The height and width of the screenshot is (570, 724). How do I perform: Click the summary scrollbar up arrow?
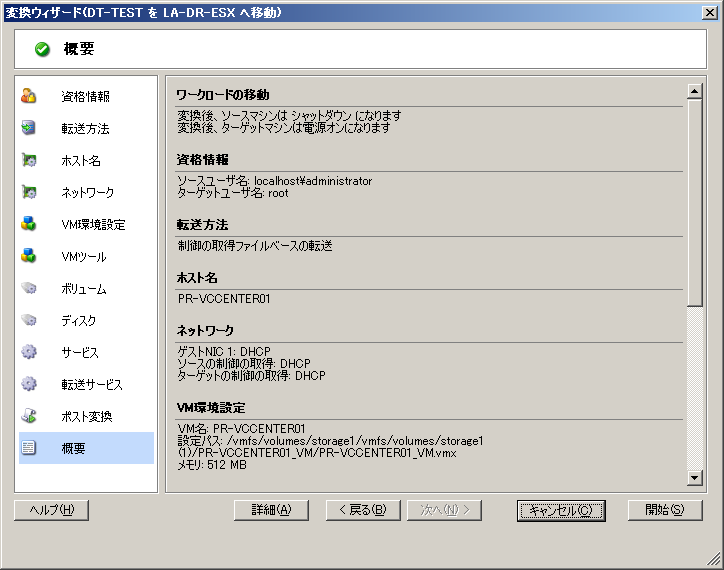(694, 91)
